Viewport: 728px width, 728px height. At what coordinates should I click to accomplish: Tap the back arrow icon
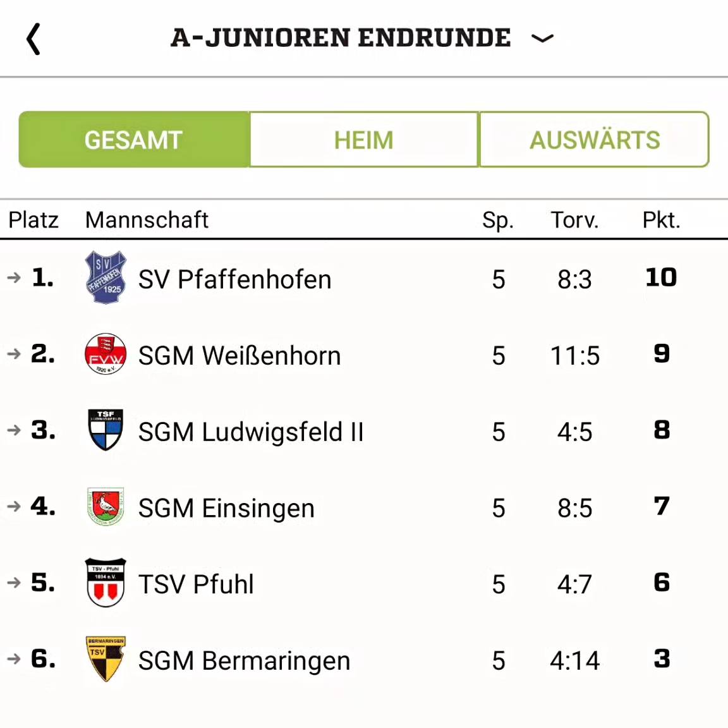tap(33, 39)
